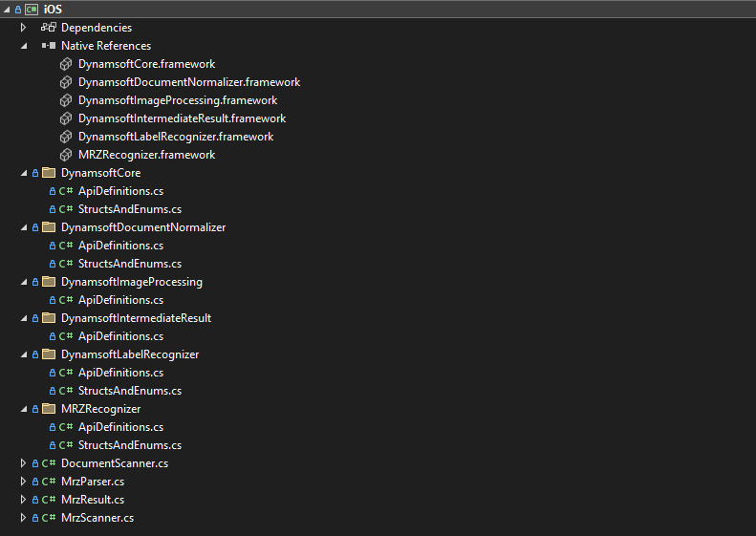This screenshot has height=536, width=756.
Task: Click the DynamsoftCore folder icon
Action: coord(49,173)
